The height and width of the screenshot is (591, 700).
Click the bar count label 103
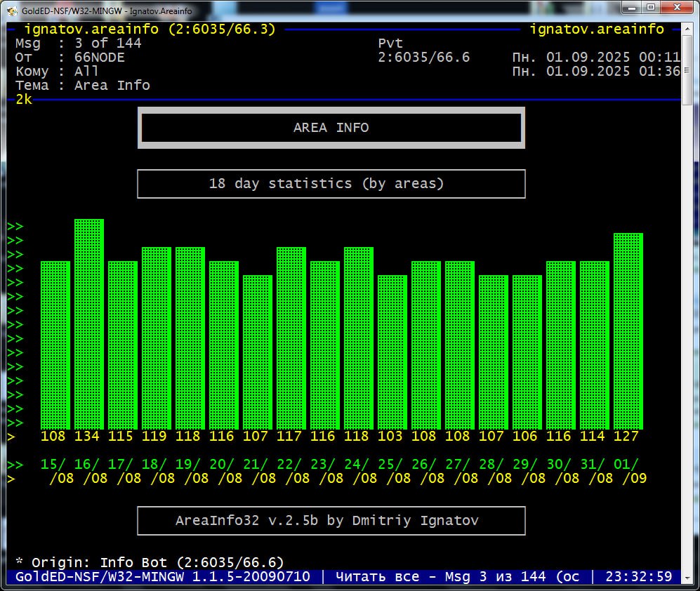390,437
